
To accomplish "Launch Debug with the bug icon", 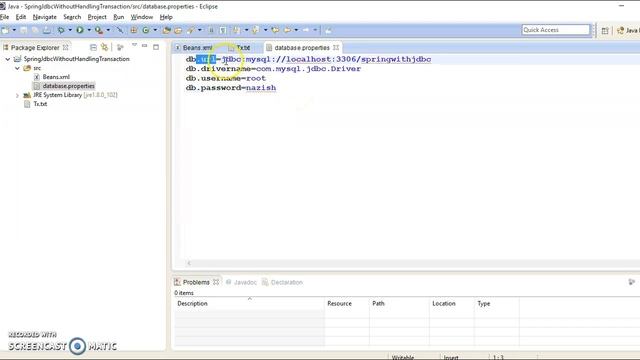I will point(61,30).
